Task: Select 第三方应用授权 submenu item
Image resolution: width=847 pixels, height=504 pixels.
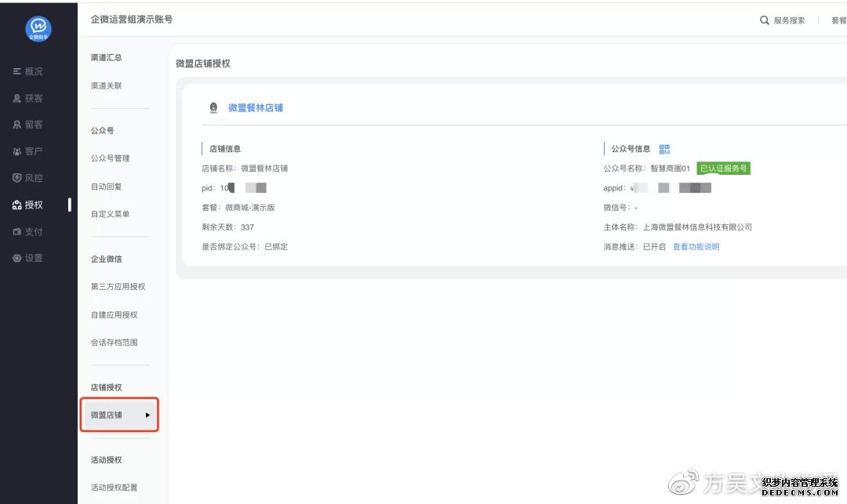Action: point(118,286)
